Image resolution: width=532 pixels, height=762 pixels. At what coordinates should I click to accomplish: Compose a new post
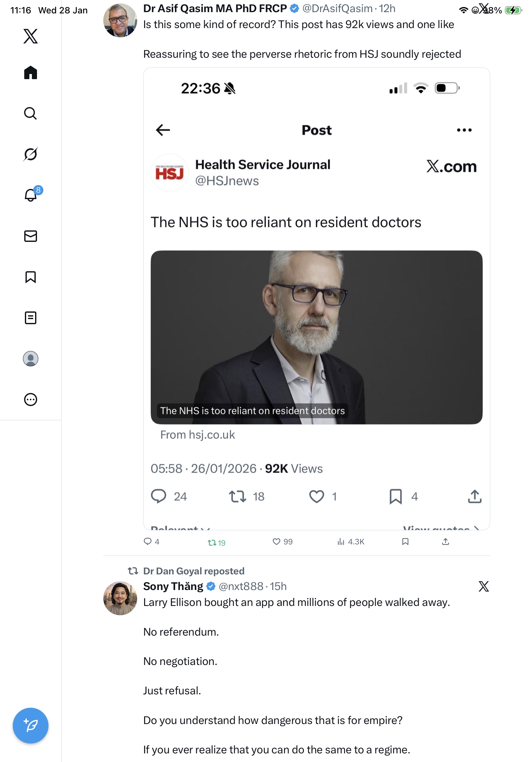tap(31, 726)
